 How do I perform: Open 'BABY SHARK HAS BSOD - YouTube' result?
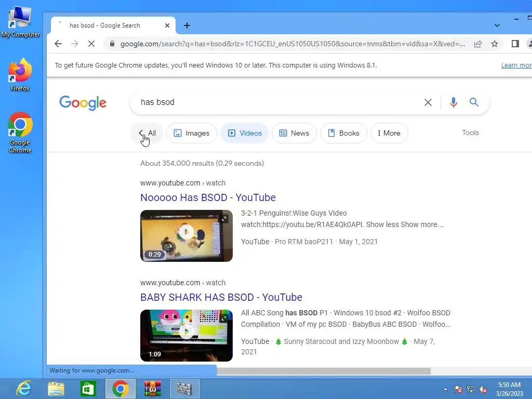(x=221, y=297)
